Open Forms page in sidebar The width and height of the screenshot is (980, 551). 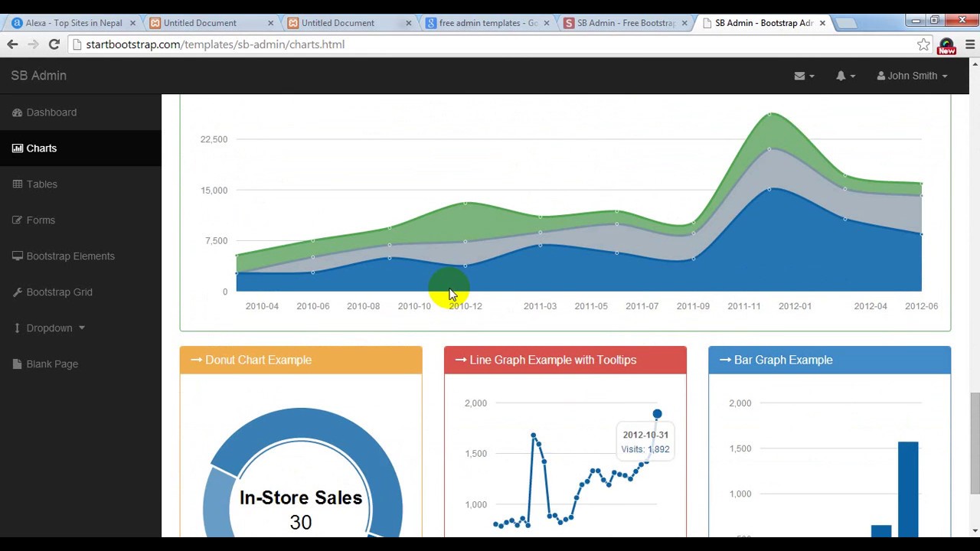click(80, 220)
